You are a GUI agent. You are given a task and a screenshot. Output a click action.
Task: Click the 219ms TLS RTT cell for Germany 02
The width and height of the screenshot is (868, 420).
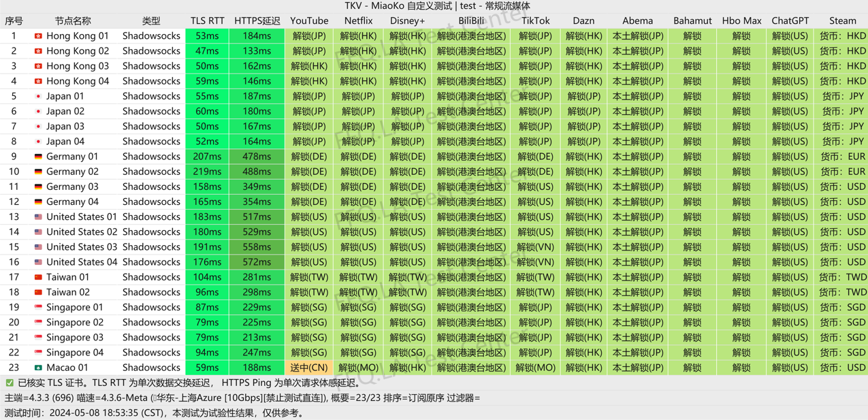coord(207,172)
